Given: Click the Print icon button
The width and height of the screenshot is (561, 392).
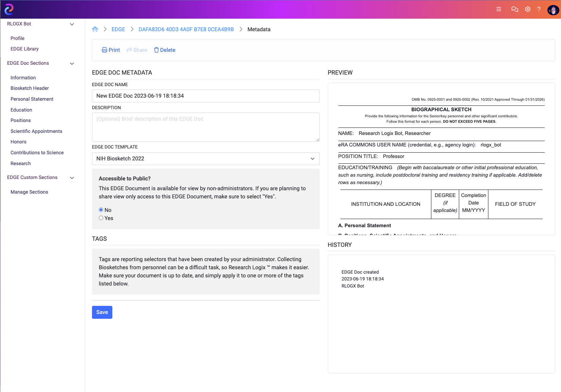Looking at the screenshot, I should [111, 50].
